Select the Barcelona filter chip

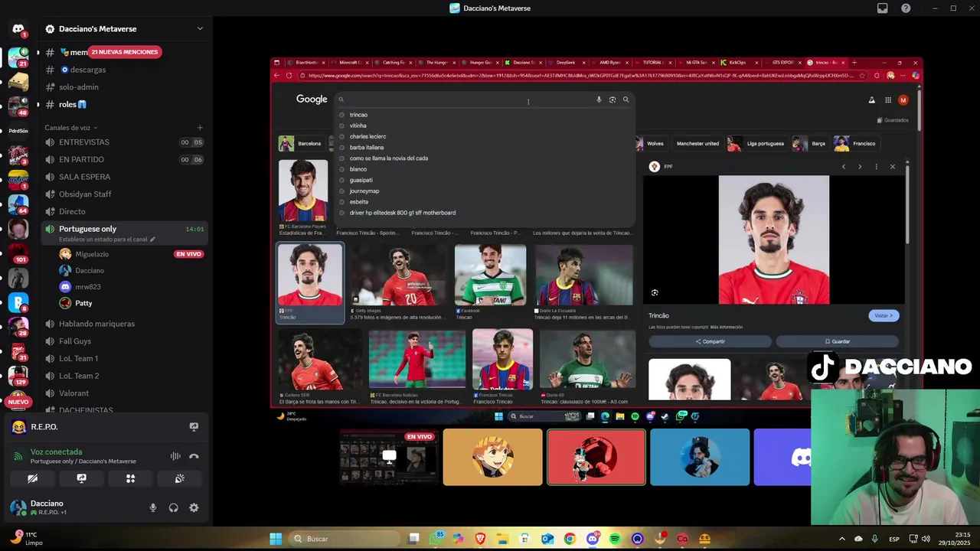(302, 144)
